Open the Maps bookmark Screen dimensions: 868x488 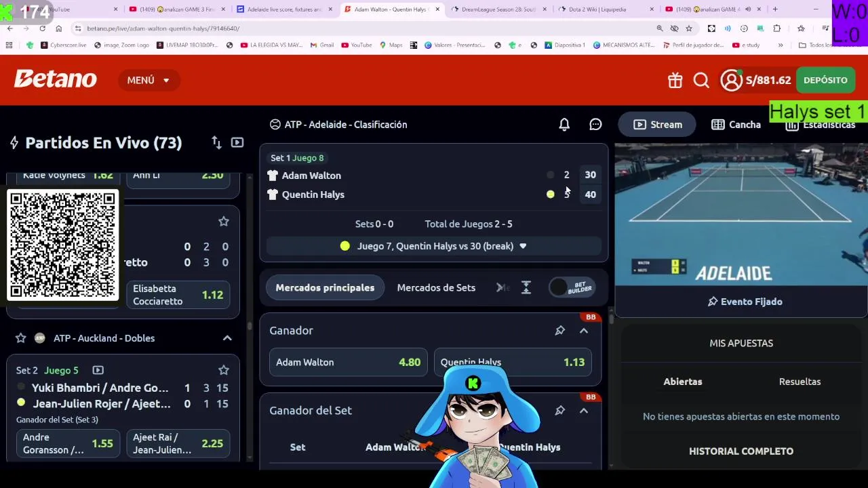[x=391, y=45]
